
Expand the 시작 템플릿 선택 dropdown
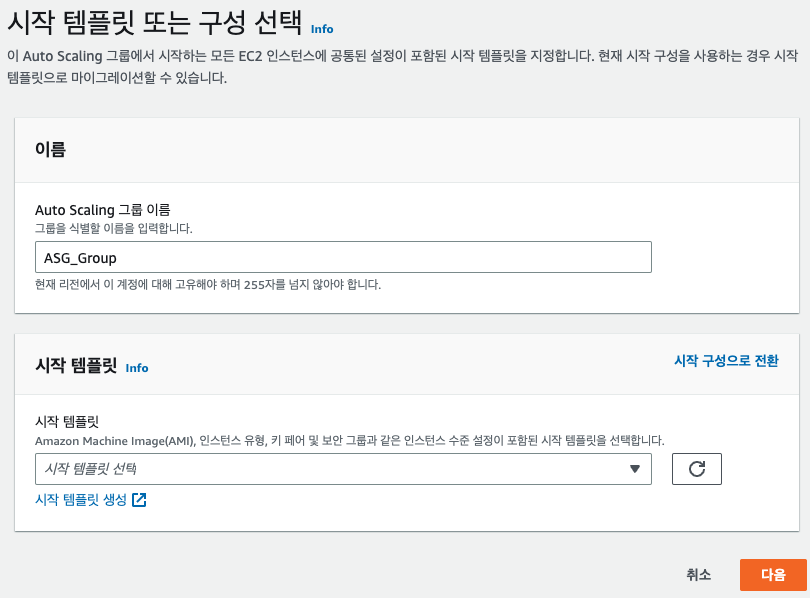pyautogui.click(x=343, y=469)
